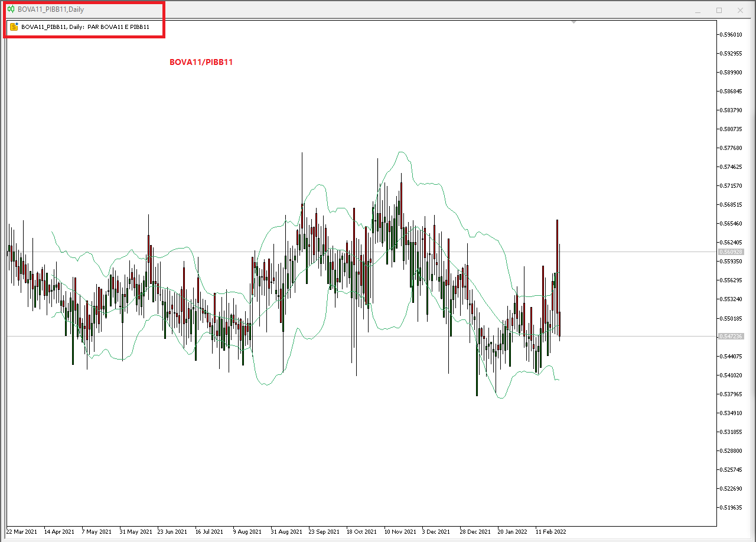Click the 23 Jun 2021 date label
This screenshot has width=756, height=542.
[172, 531]
